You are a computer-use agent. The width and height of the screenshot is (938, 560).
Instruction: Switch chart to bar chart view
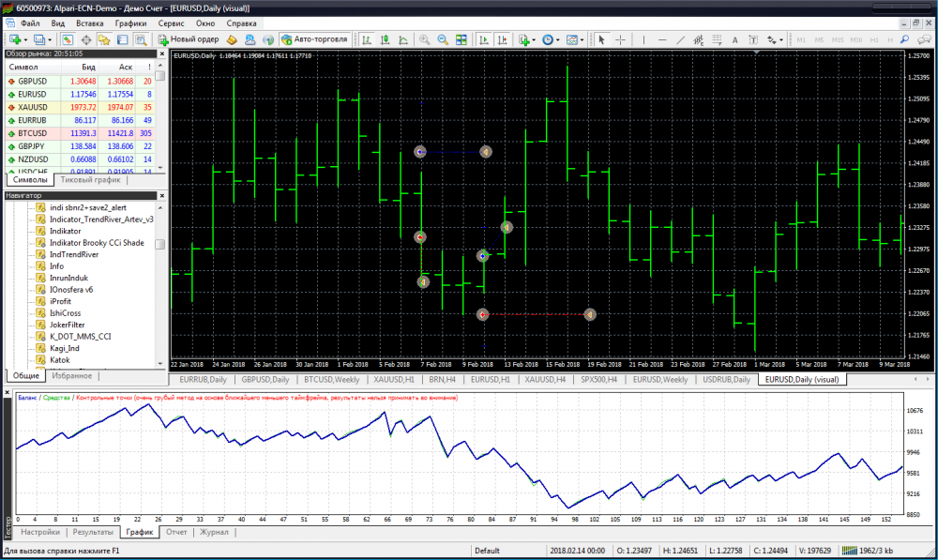[x=366, y=39]
